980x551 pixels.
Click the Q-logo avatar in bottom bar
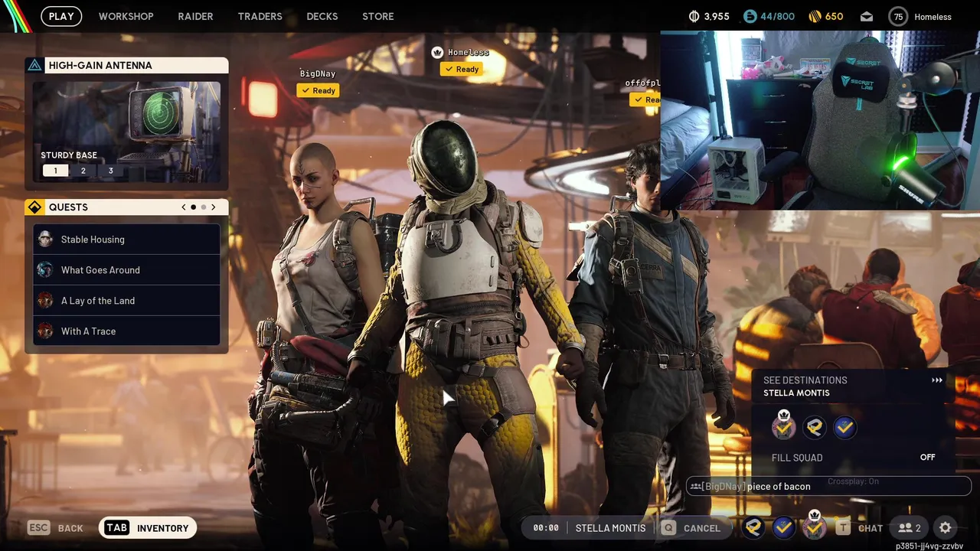[753, 527]
